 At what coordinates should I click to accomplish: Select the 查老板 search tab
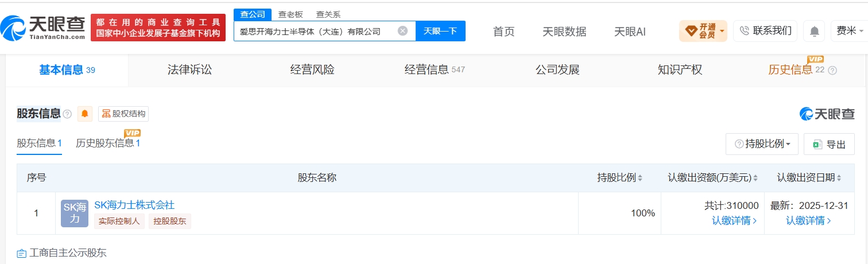click(290, 15)
